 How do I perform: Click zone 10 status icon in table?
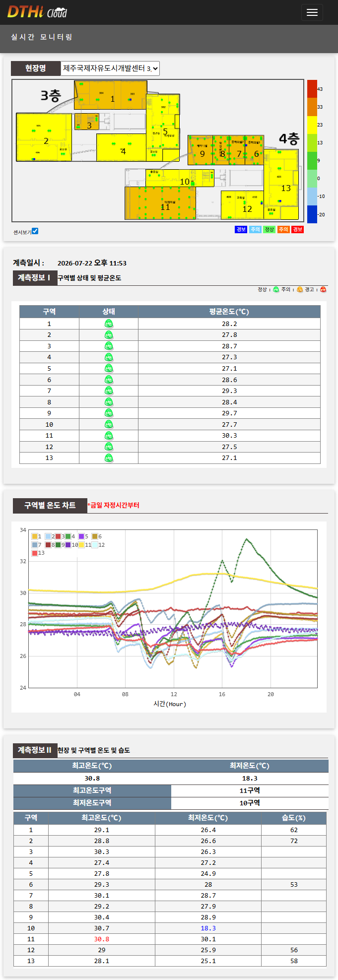(109, 425)
